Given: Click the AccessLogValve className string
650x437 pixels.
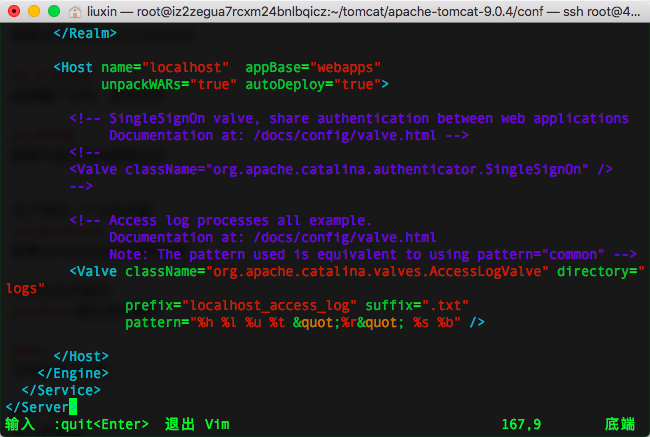Looking at the screenshot, I should coord(377,270).
